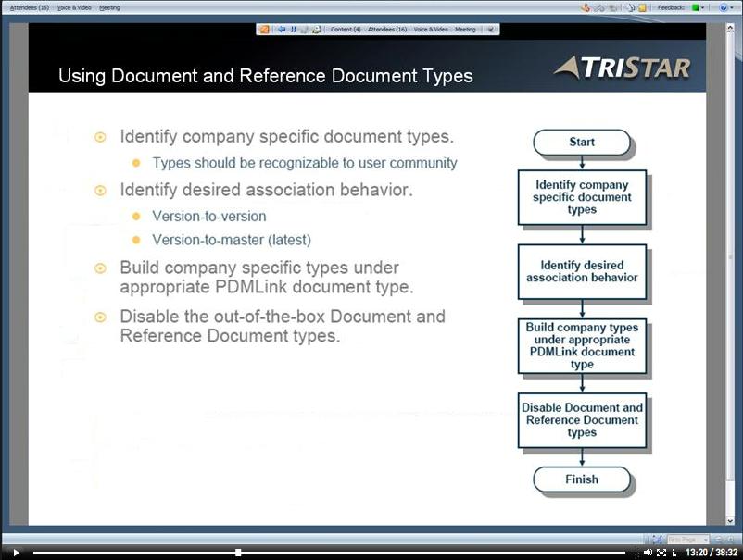The height and width of the screenshot is (560, 743).
Task: Click the orange share icon in floating toolbar
Action: [265, 30]
